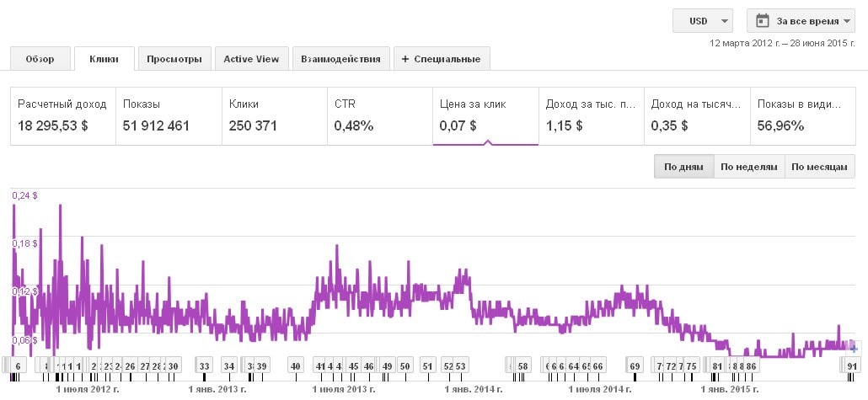Screen dimensions: 868x400
Task: Click the blue plus annotation icon on chart
Action: point(854,349)
